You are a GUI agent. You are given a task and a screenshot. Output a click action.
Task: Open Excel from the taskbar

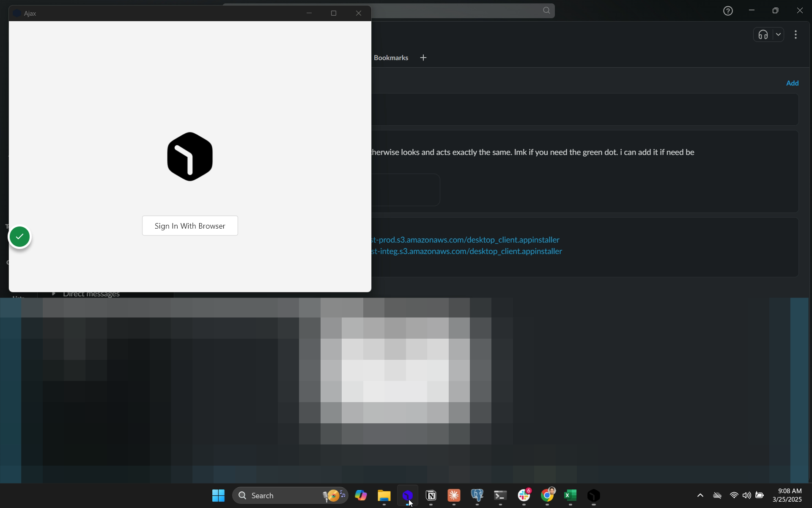tap(571, 495)
